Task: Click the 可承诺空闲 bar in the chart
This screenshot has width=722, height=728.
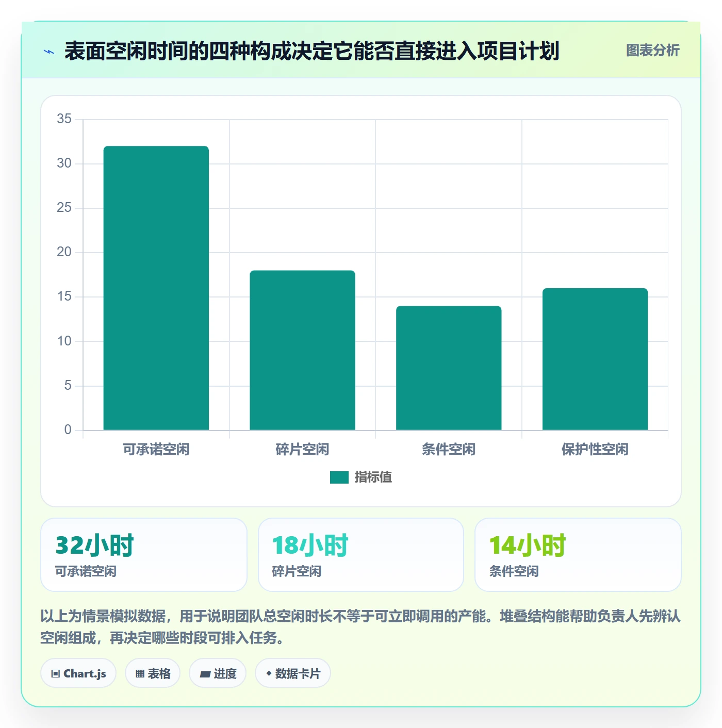Action: click(x=156, y=288)
